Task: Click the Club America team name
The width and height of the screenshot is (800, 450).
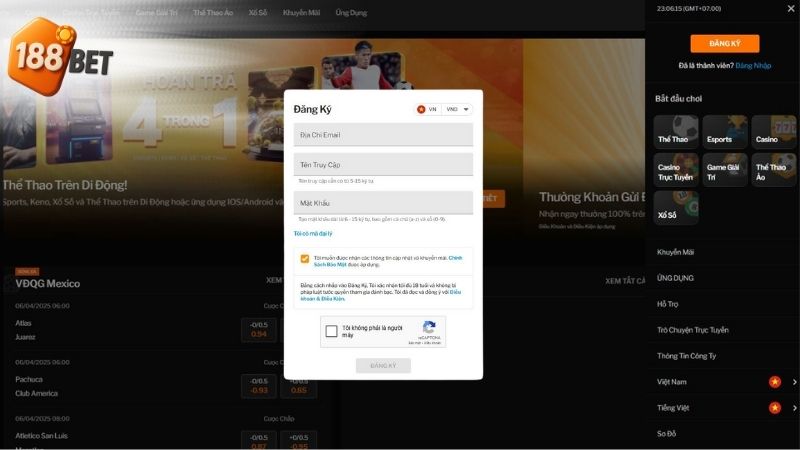Action: [x=36, y=393]
